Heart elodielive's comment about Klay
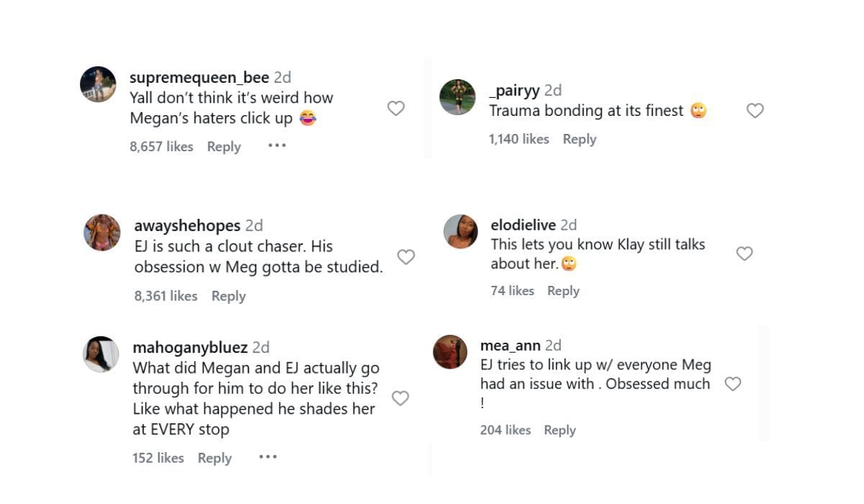Viewport: 864px width, 504px height. point(744,253)
